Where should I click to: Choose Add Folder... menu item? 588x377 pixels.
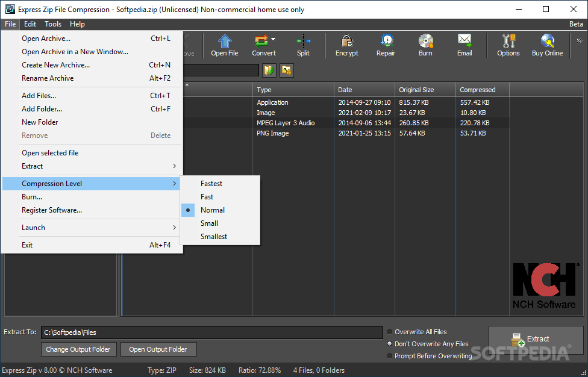click(x=92, y=109)
